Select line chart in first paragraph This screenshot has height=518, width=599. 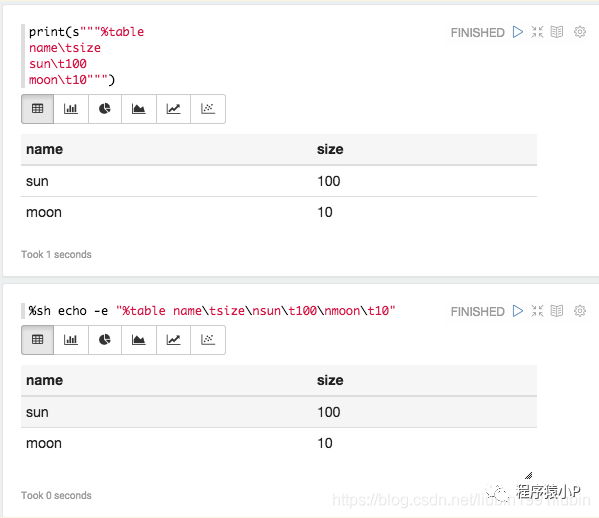(x=173, y=109)
